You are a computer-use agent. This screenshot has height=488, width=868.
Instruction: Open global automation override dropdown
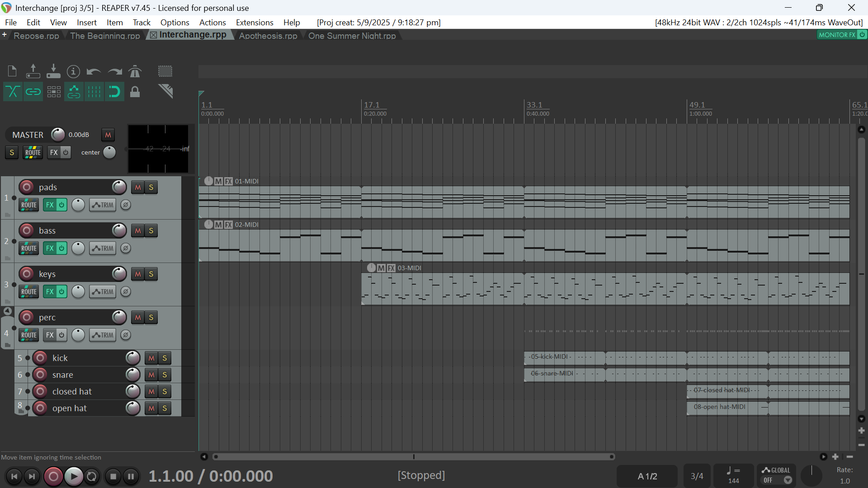(x=788, y=480)
